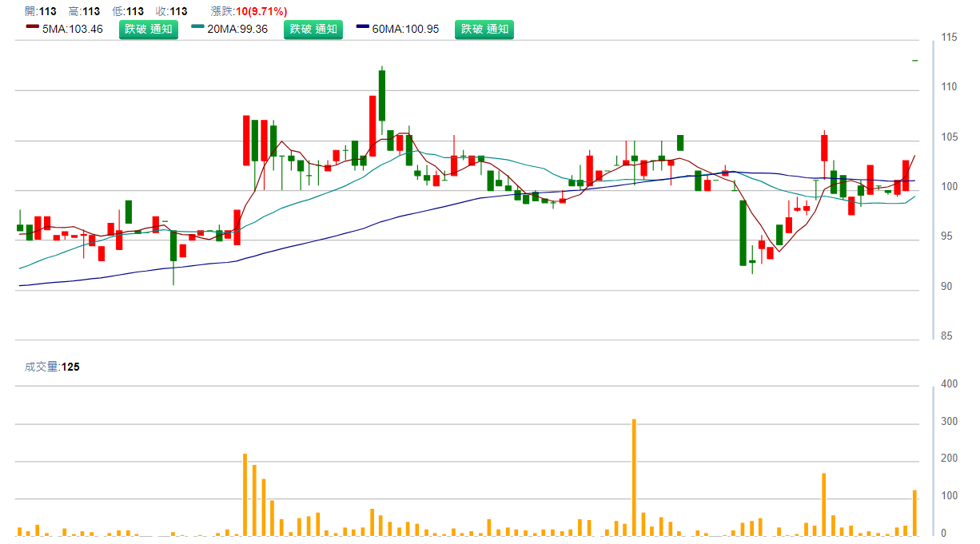980x544 pixels.
Task: Click the 漲跌:10(9.71%) change value
Action: pyautogui.click(x=249, y=11)
